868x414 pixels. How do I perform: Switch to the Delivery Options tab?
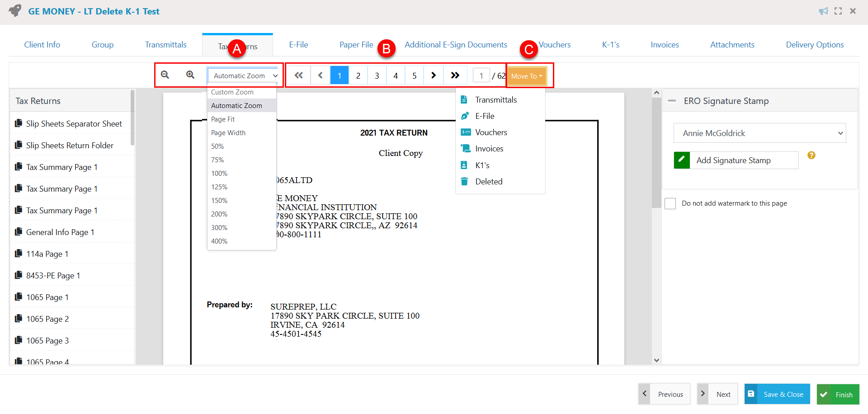(x=815, y=44)
